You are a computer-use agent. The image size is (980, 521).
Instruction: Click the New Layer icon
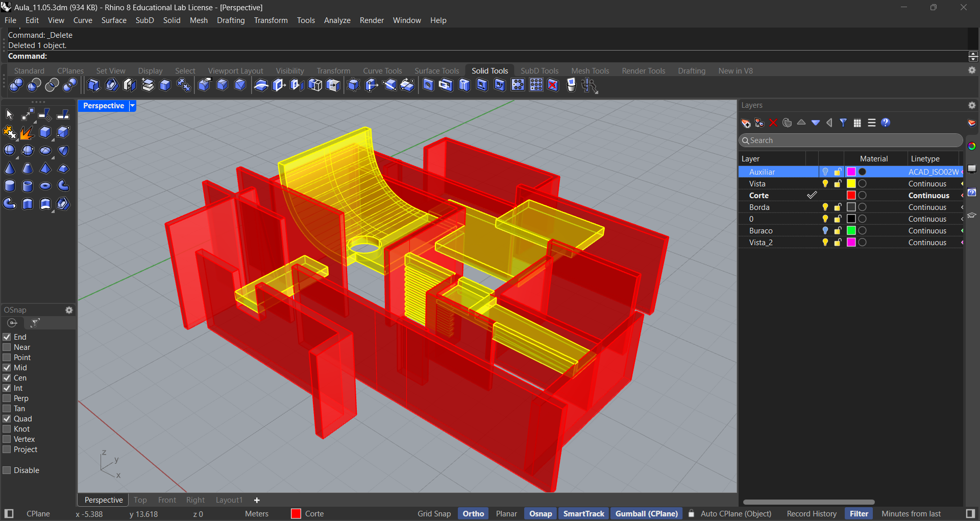pyautogui.click(x=746, y=123)
